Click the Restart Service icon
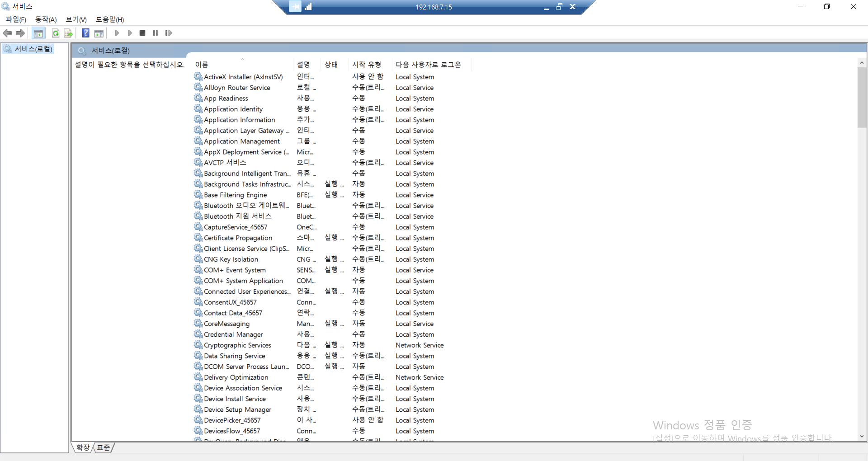868x461 pixels. coord(169,33)
